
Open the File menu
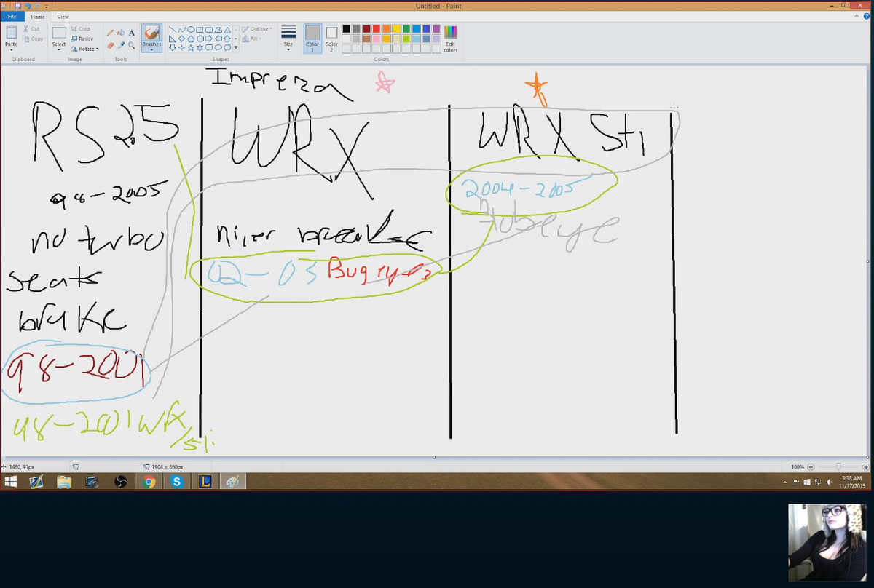14,16
